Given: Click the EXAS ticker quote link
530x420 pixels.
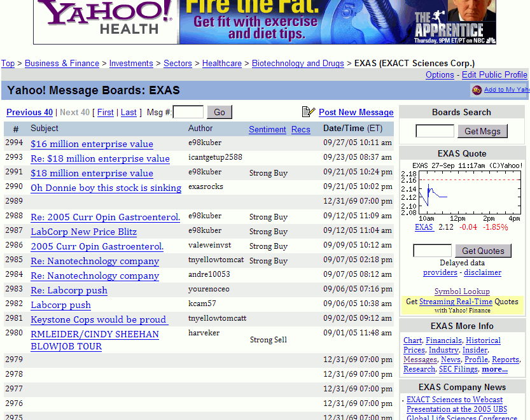Looking at the screenshot, I should coord(424,227).
